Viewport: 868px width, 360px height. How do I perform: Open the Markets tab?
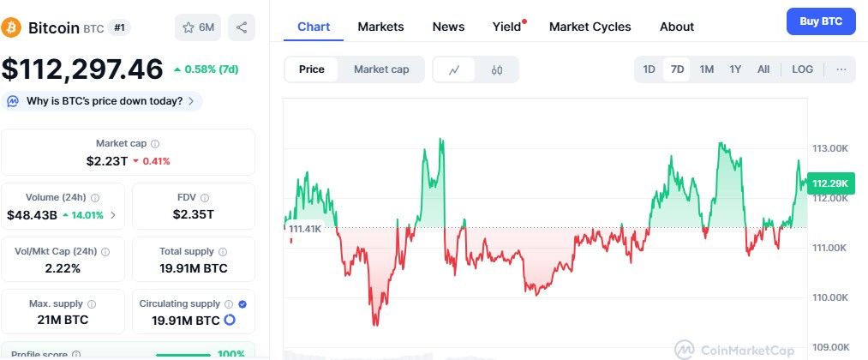pyautogui.click(x=380, y=27)
